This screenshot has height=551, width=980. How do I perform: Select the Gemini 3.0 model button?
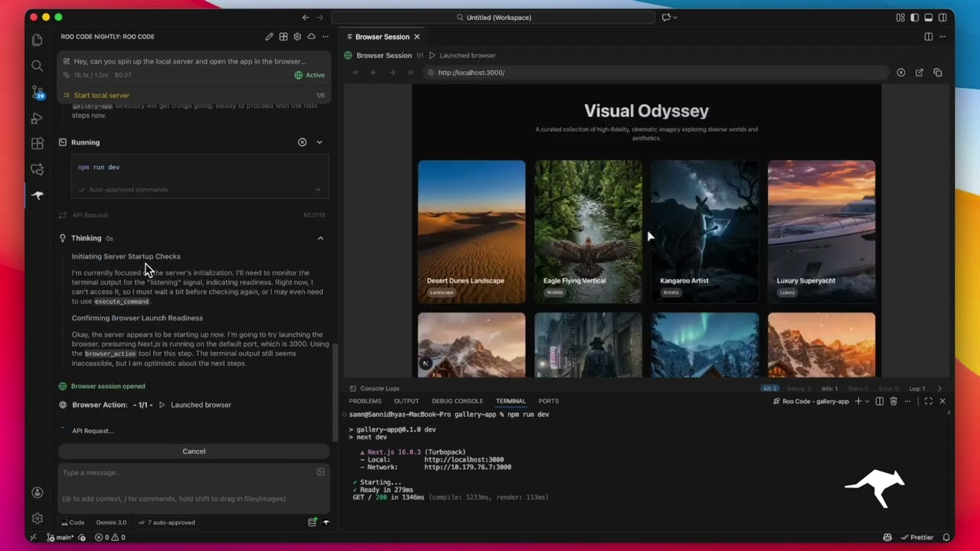tap(111, 523)
